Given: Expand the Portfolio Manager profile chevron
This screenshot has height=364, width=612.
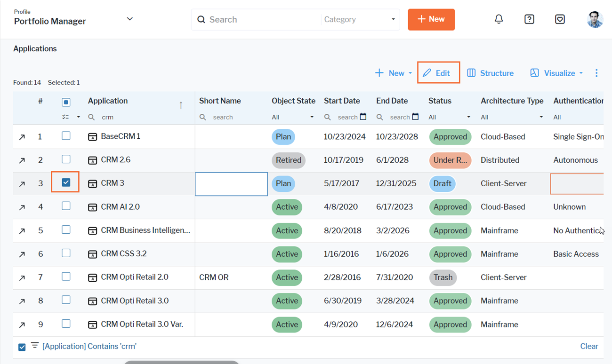Looking at the screenshot, I should 129,19.
